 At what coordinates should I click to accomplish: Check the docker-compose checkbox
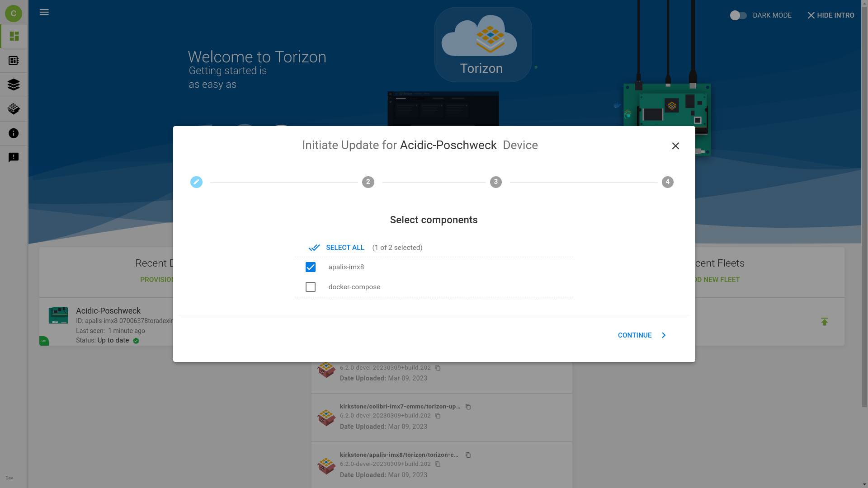[311, 287]
